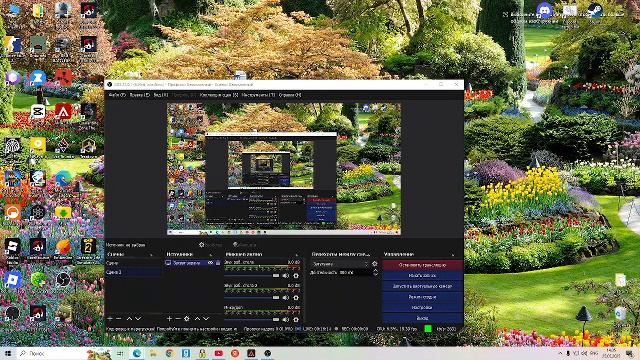
Task: Click the start recording button
Action: coord(422,276)
